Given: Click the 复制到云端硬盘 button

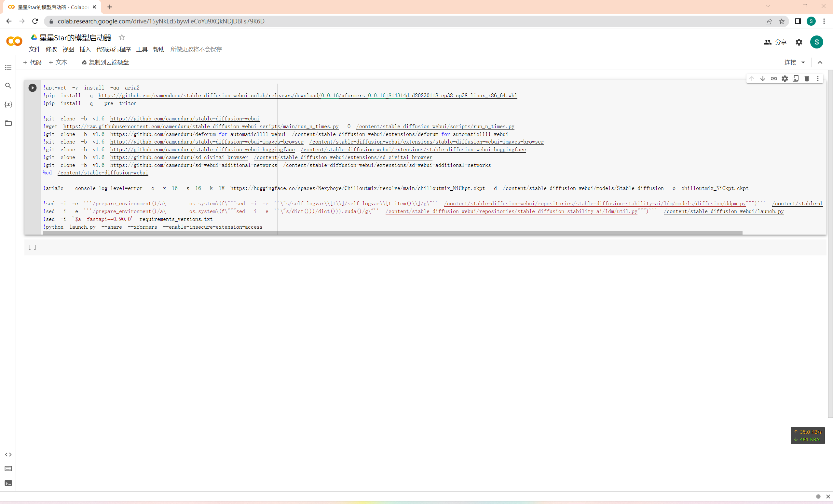Looking at the screenshot, I should [x=105, y=62].
